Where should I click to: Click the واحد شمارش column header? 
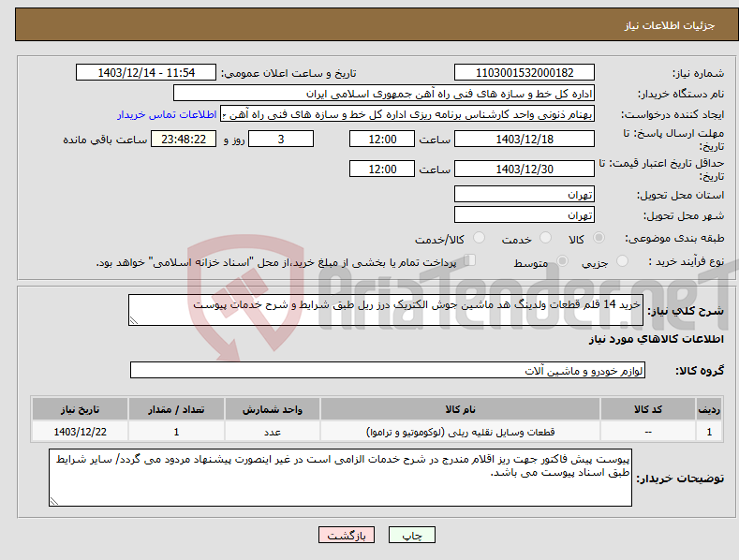273,409
